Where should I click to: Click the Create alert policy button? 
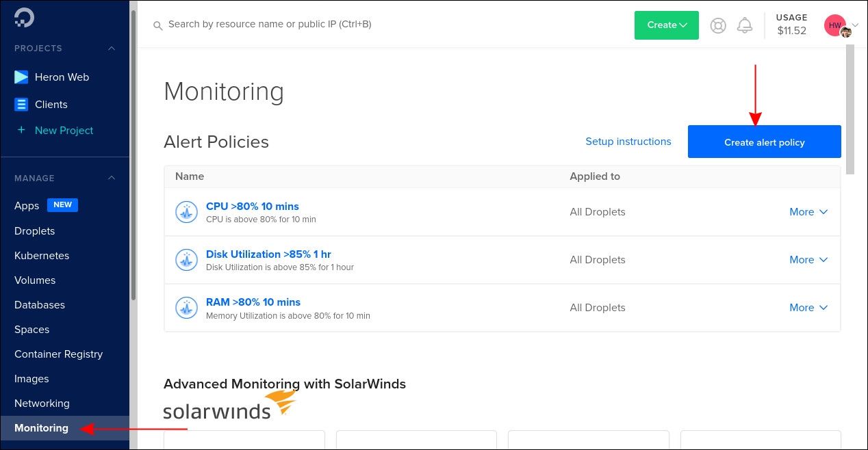tap(764, 142)
